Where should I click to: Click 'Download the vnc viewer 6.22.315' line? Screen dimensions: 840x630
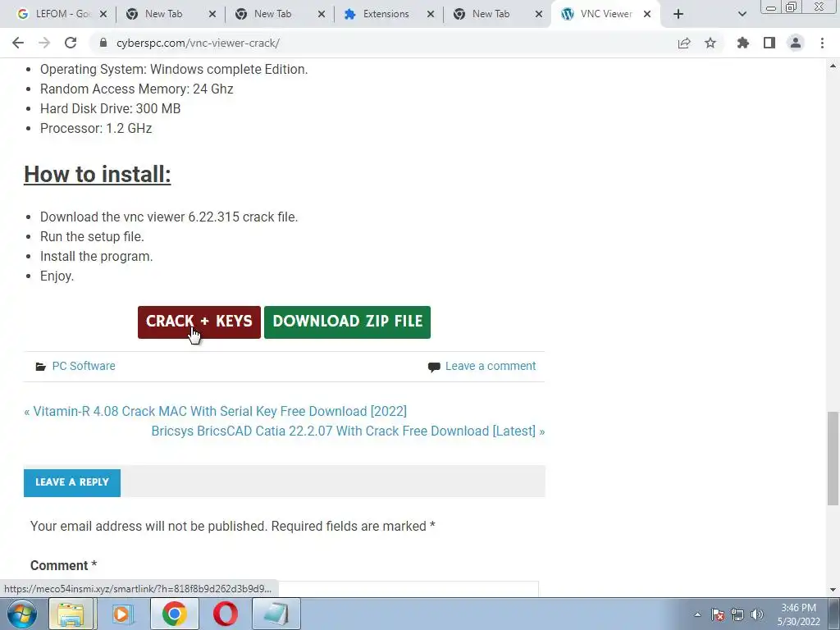click(169, 217)
